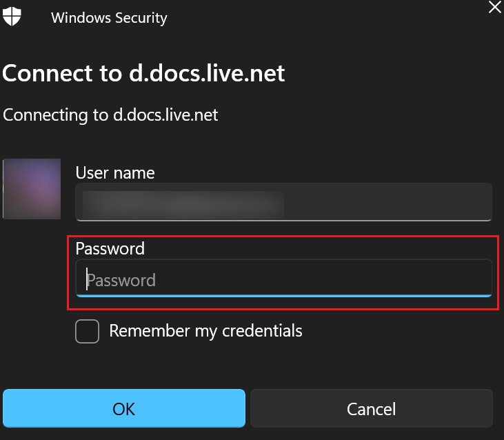This screenshot has height=440, width=504.
Task: Tick the Remember my credentials checkbox
Action: click(x=87, y=331)
